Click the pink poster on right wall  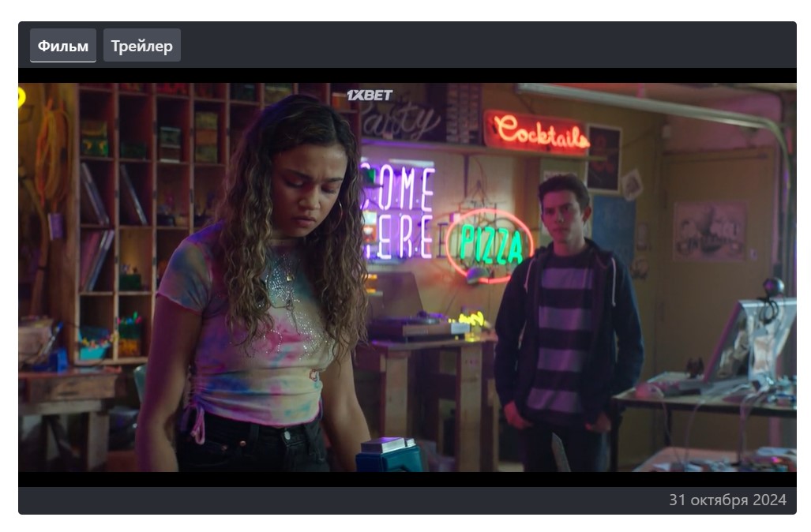(x=708, y=230)
